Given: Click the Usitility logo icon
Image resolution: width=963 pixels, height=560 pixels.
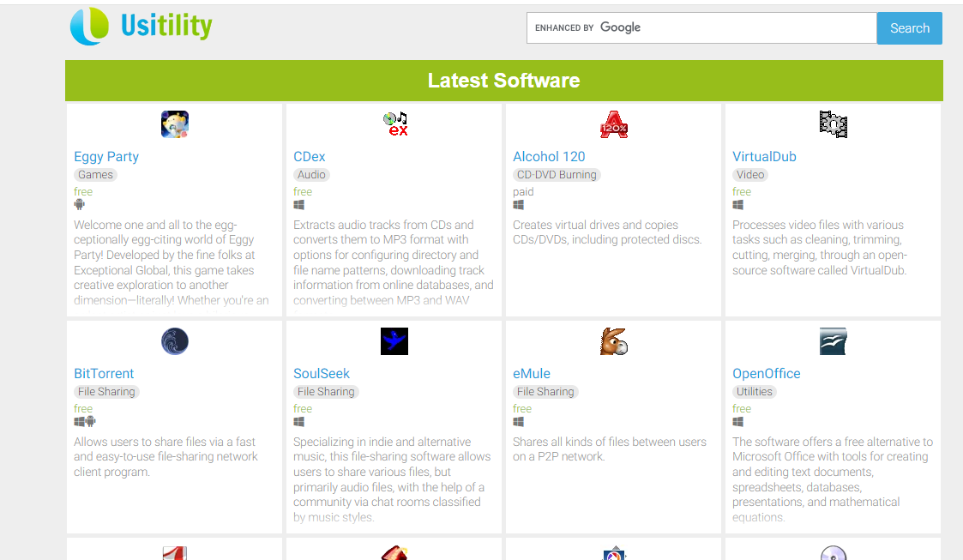Looking at the screenshot, I should coord(90,27).
